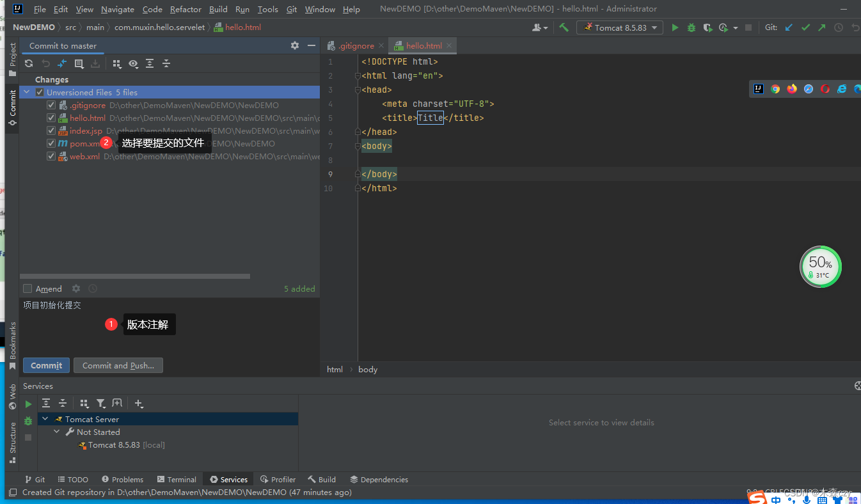Select Tomcat 8.5.83 [local] in Services tree

[121, 445]
